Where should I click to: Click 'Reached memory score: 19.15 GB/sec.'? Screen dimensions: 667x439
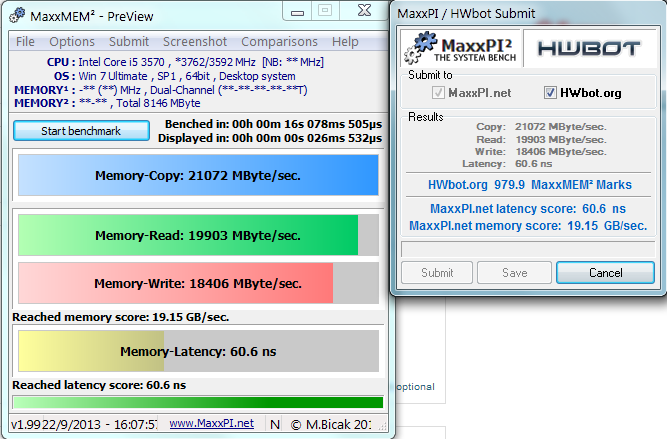coord(121,317)
